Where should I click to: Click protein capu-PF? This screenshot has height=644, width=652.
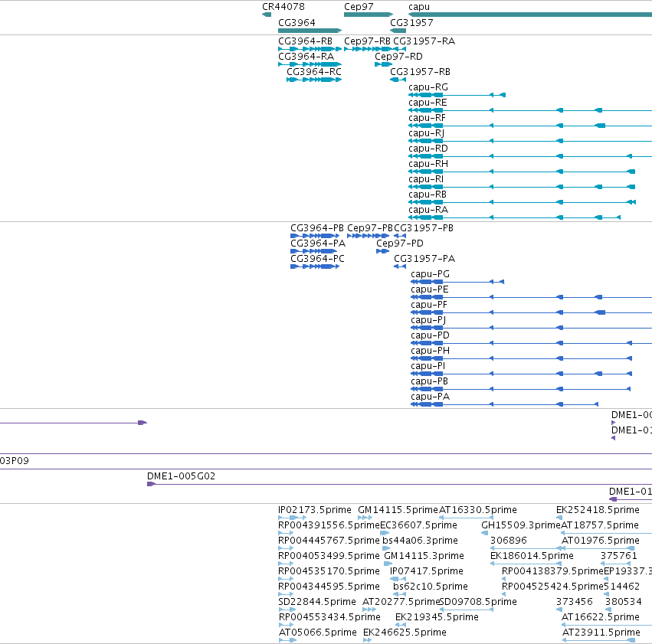pos(532,312)
